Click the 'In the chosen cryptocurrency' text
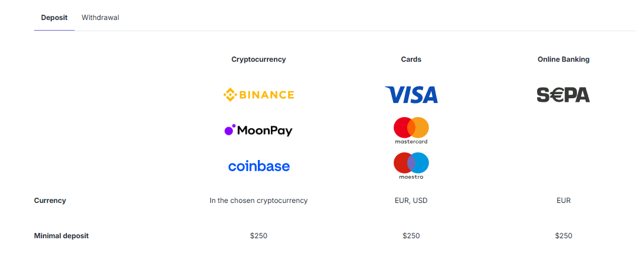 click(259, 201)
